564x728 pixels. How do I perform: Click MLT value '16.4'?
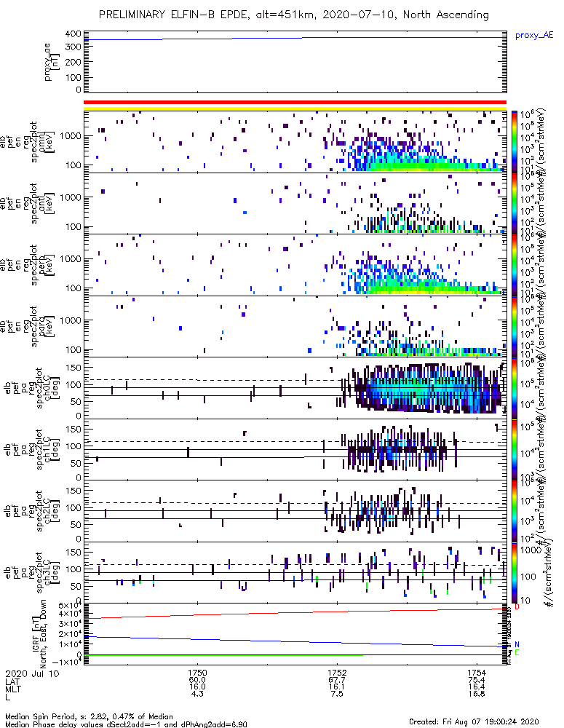point(477,687)
